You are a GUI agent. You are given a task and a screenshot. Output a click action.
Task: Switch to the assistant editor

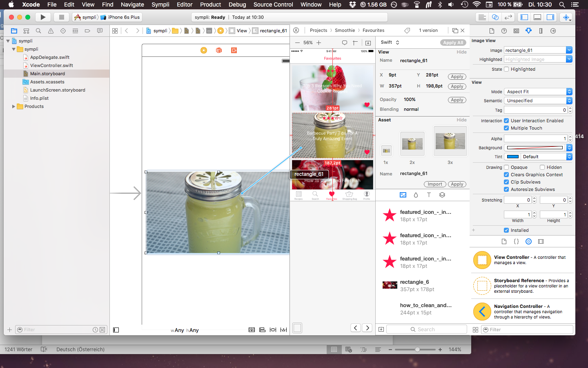(x=495, y=17)
